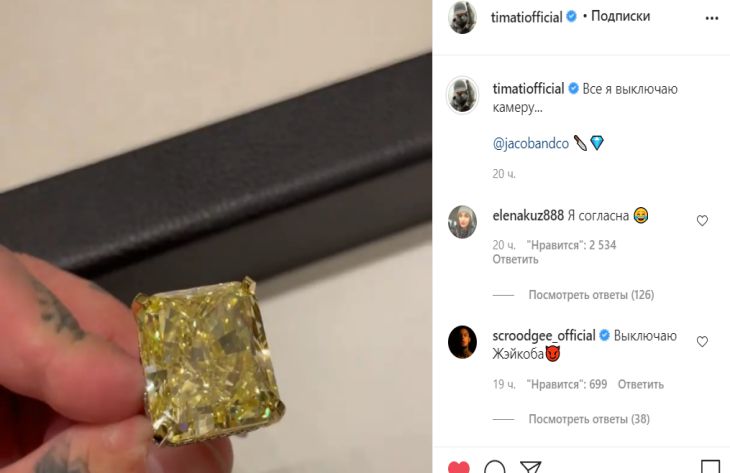The height and width of the screenshot is (473, 730).
Task: Open the @jacobandco mention link
Action: point(531,143)
